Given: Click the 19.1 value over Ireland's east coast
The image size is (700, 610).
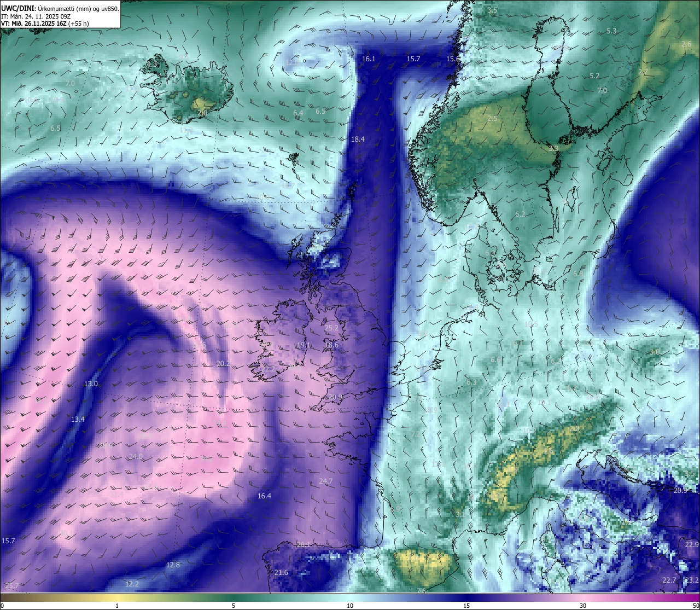Looking at the screenshot, I should tap(304, 345).
